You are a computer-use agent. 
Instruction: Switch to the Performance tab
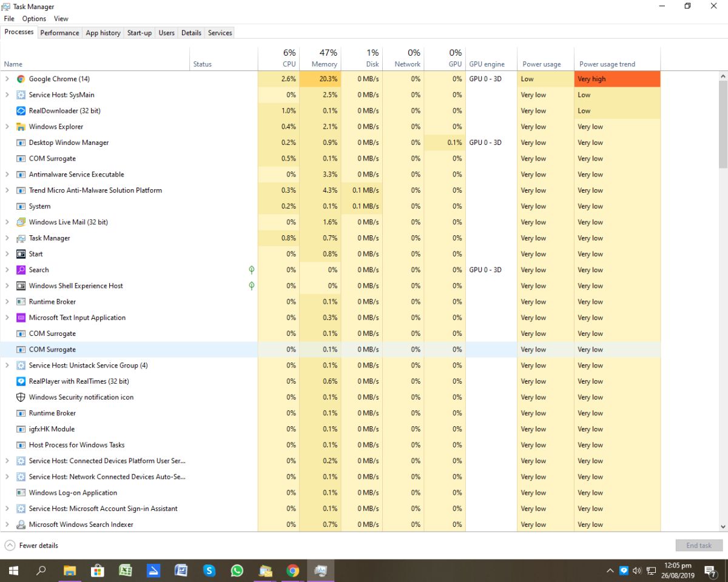click(x=59, y=33)
